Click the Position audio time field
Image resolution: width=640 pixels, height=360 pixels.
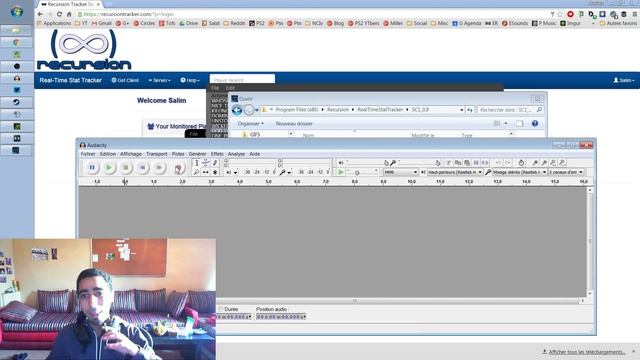[281, 316]
